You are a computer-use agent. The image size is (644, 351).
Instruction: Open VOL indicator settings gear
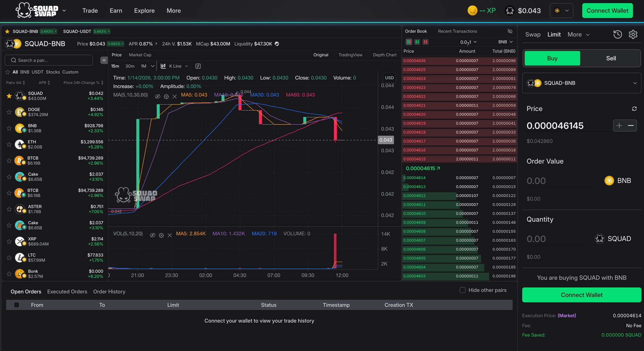coord(161,235)
